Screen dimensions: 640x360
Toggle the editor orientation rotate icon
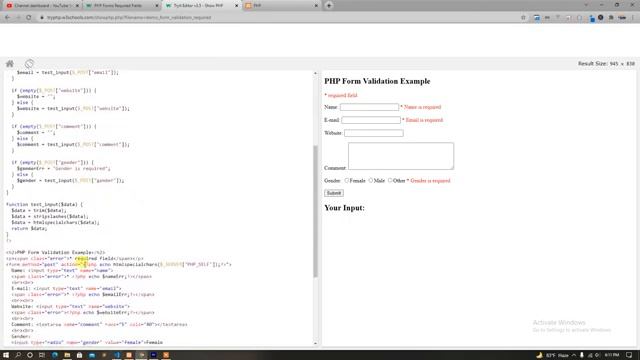[29, 64]
